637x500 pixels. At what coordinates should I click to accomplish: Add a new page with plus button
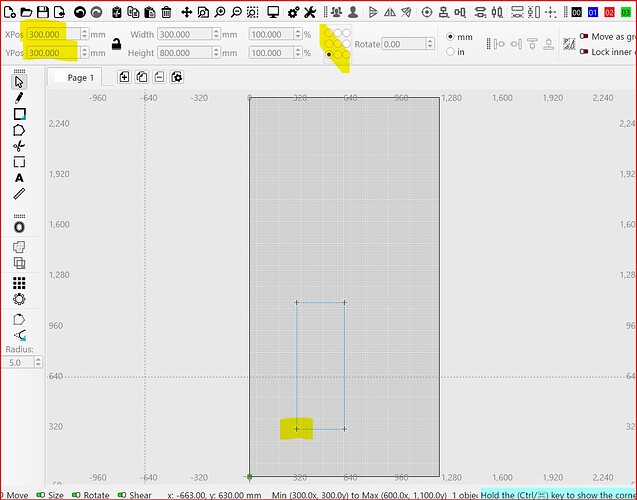tap(124, 77)
